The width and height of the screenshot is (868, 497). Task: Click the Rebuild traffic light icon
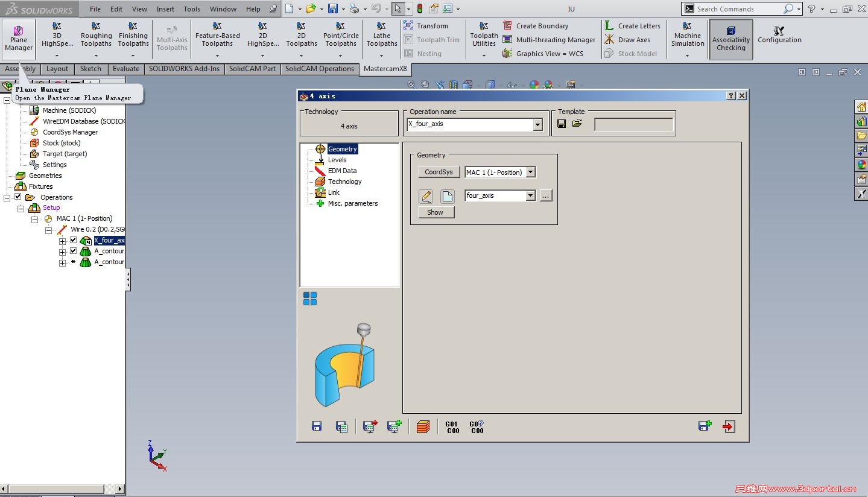click(x=419, y=8)
